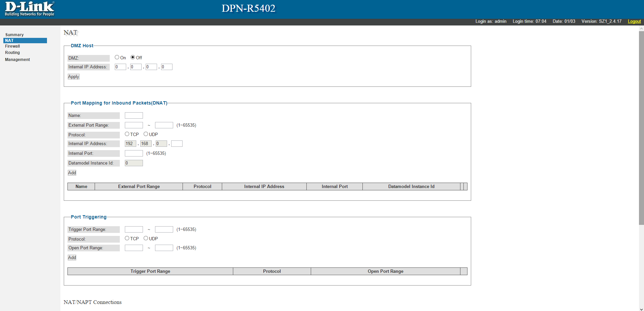Click second octet of DMZ internal IP
Image resolution: width=644 pixels, height=311 pixels.
136,67
